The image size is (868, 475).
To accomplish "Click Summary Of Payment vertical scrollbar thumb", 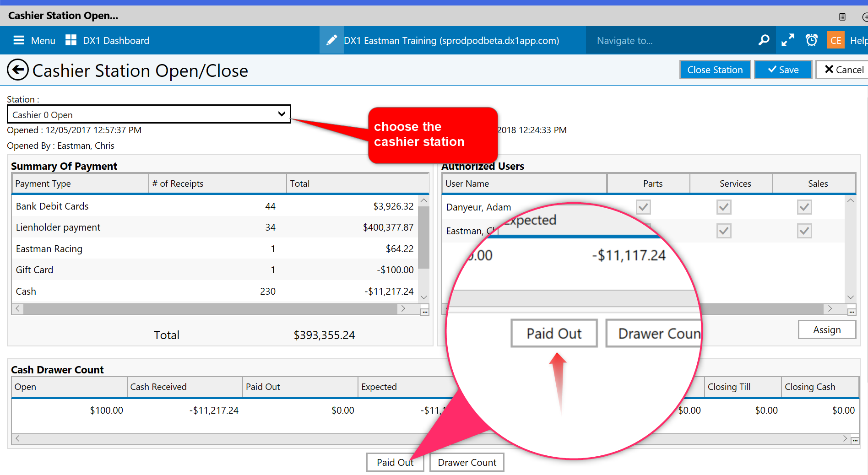I will pos(424,237).
